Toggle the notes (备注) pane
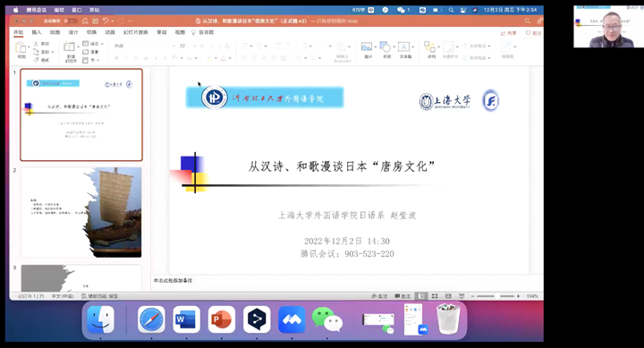This screenshot has height=348, width=644. coord(379,296)
